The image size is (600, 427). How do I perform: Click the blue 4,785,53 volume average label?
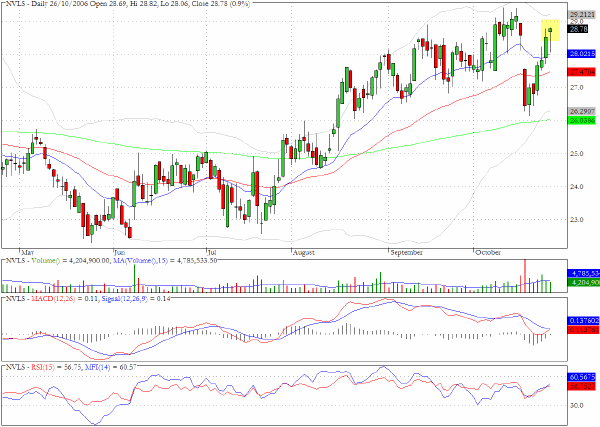pos(583,274)
